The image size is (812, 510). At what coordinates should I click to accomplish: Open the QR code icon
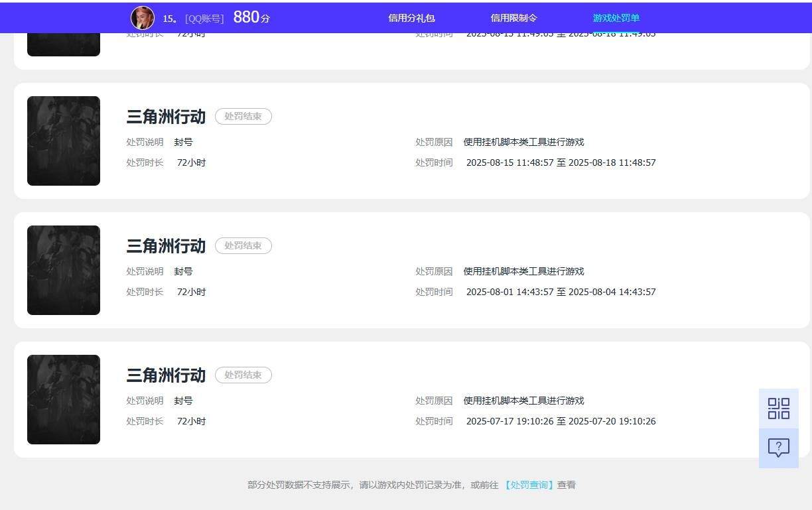tap(779, 409)
